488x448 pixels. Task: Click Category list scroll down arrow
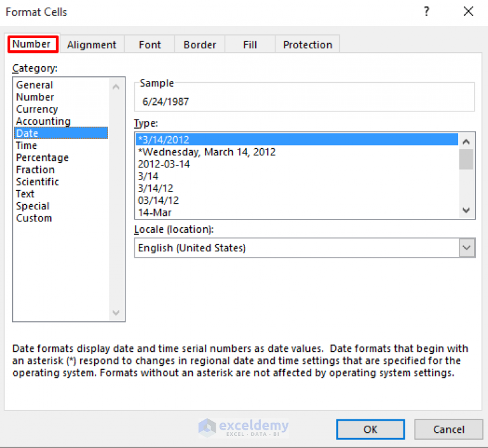(x=116, y=312)
